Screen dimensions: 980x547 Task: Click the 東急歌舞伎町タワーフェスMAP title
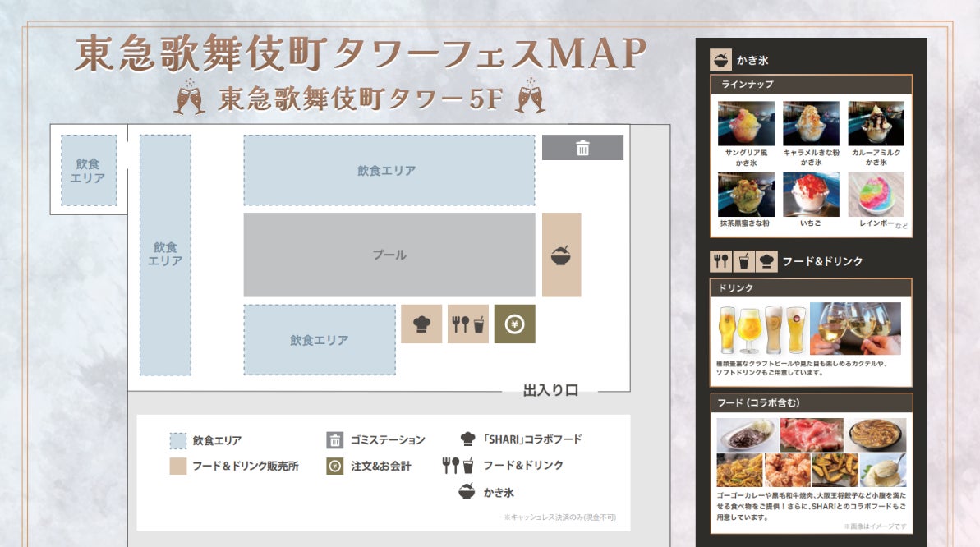[361, 54]
